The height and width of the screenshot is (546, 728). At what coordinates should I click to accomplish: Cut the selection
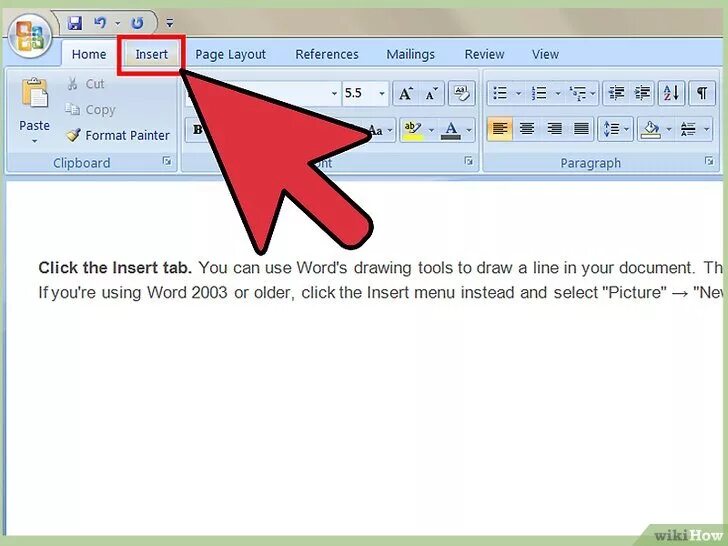[86, 84]
